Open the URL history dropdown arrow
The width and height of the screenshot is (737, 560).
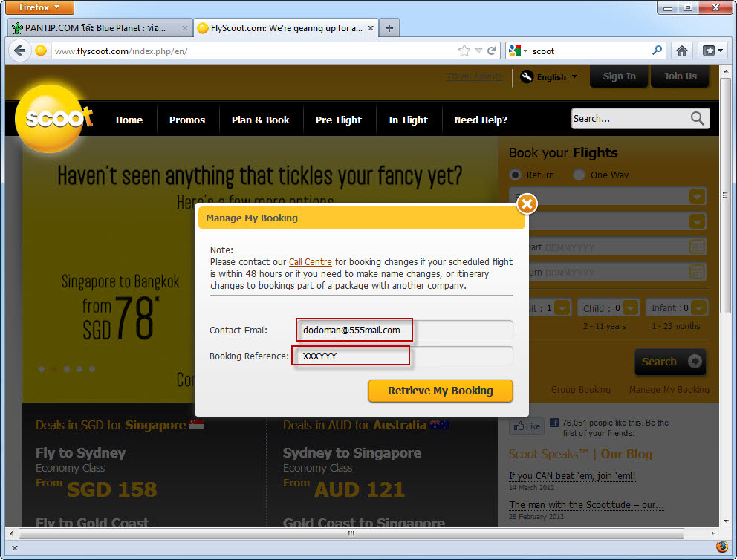point(478,51)
